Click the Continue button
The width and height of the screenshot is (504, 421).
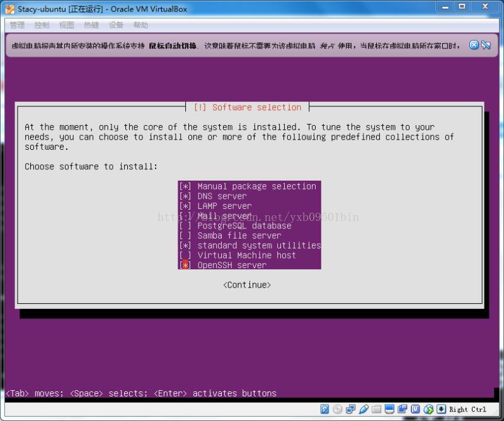point(247,285)
